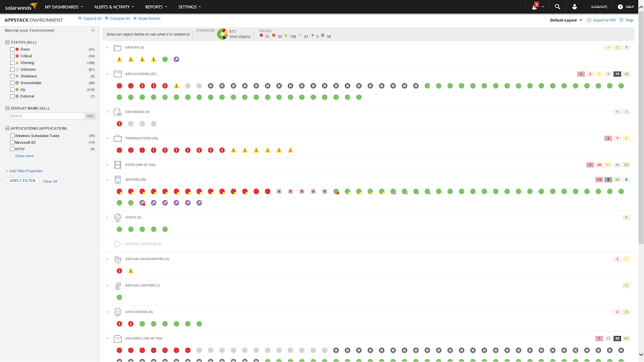Viewport: 644px width, 362px height.
Task: Click the Virtual Centers category icon
Action: [118, 285]
